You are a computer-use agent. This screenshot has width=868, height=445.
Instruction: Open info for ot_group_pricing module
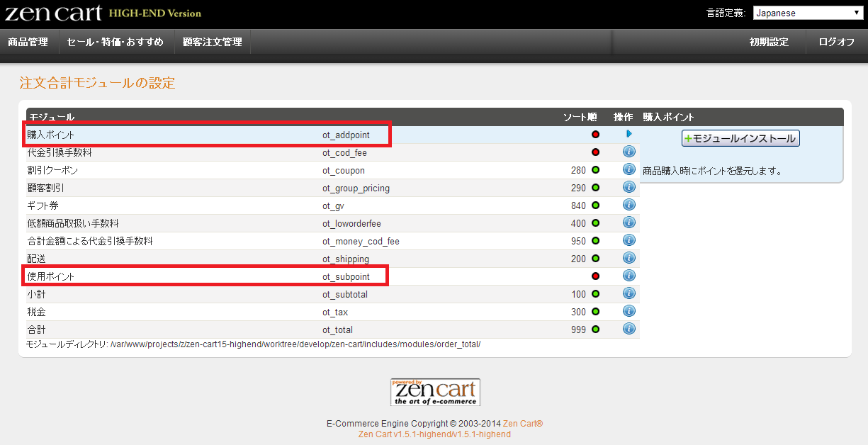pyautogui.click(x=629, y=187)
